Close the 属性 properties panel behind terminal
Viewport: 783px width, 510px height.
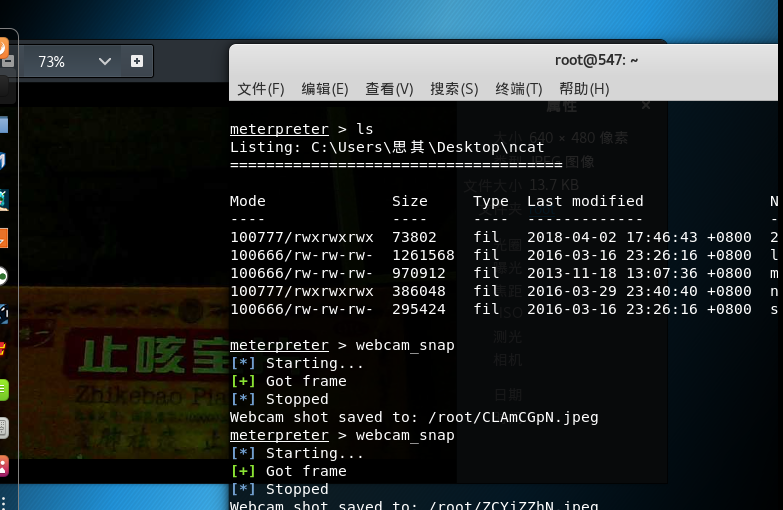coord(646,105)
